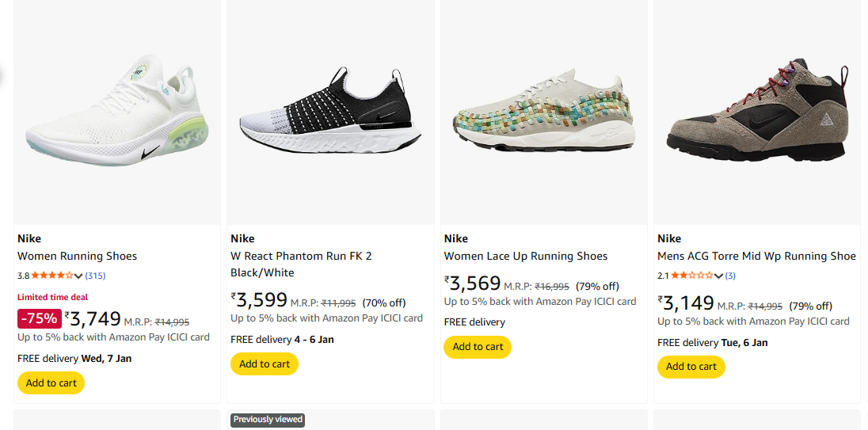Open the Women Running Shoes product title

78,256
